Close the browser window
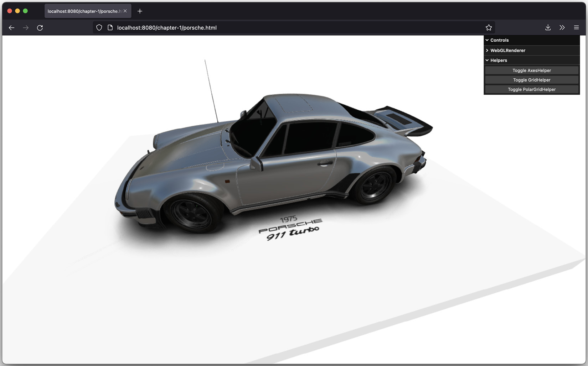The image size is (588, 366). pos(10,11)
